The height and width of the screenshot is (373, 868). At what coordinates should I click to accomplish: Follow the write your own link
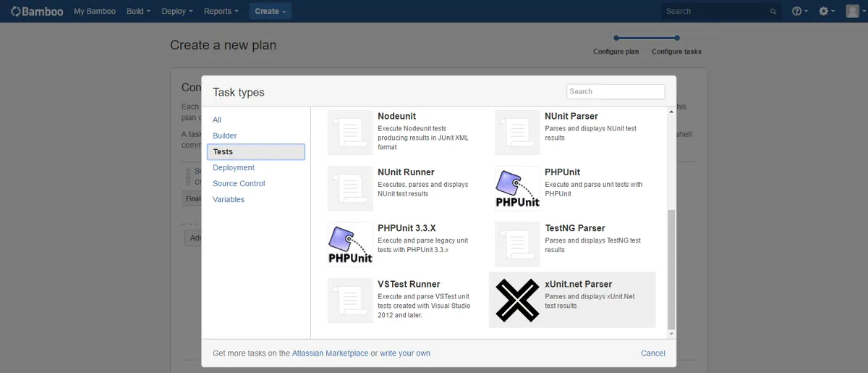pos(405,353)
